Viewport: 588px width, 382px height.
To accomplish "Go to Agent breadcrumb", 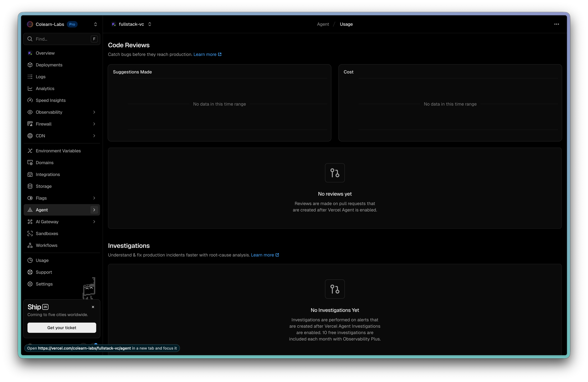I will [x=323, y=24].
